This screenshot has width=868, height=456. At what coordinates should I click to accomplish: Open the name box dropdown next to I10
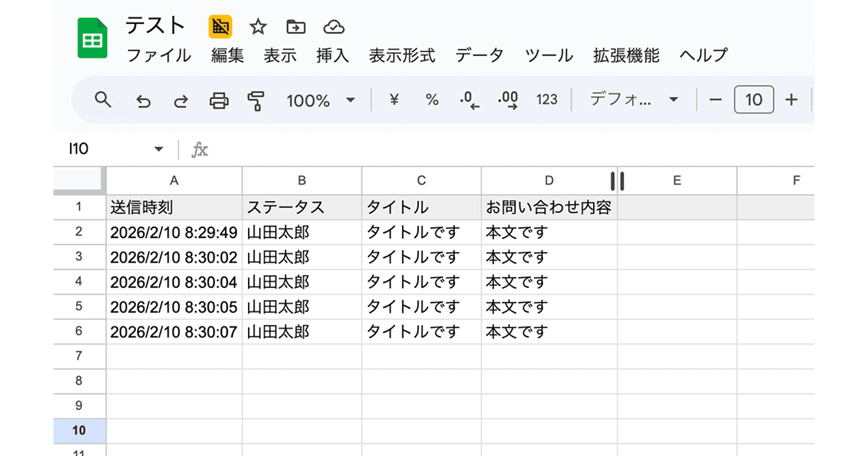pyautogui.click(x=158, y=147)
